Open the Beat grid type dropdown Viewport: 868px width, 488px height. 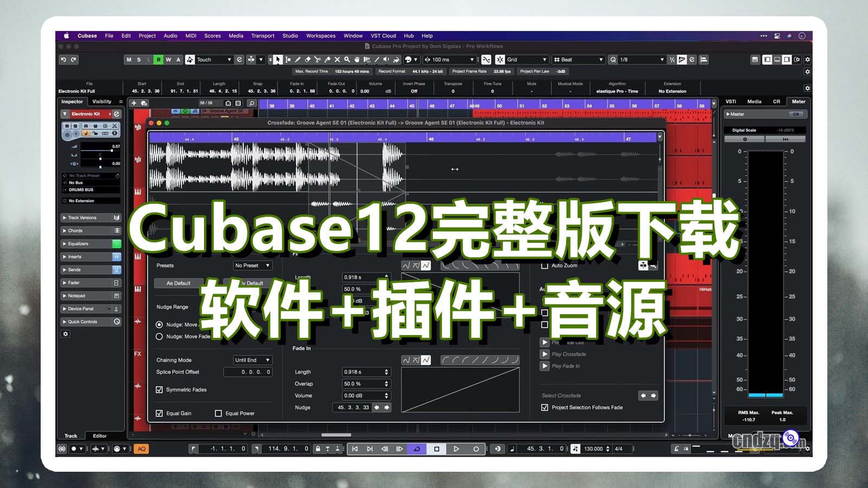pyautogui.click(x=578, y=60)
